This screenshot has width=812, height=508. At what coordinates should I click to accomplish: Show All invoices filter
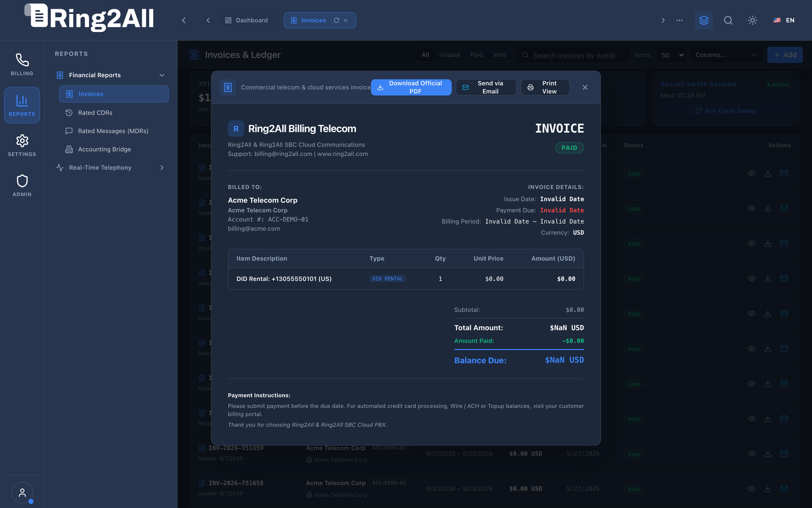tap(425, 55)
